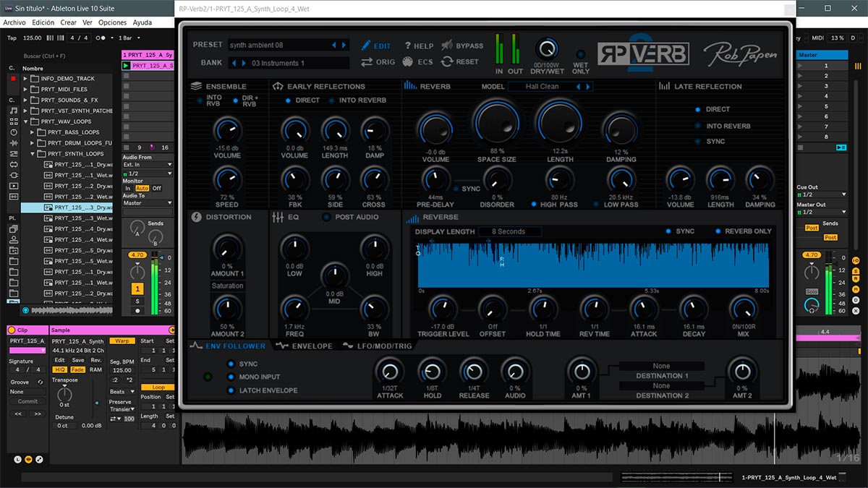Image resolution: width=868 pixels, height=488 pixels.
Task: Switch to the Env Follower tab
Action: (228, 346)
